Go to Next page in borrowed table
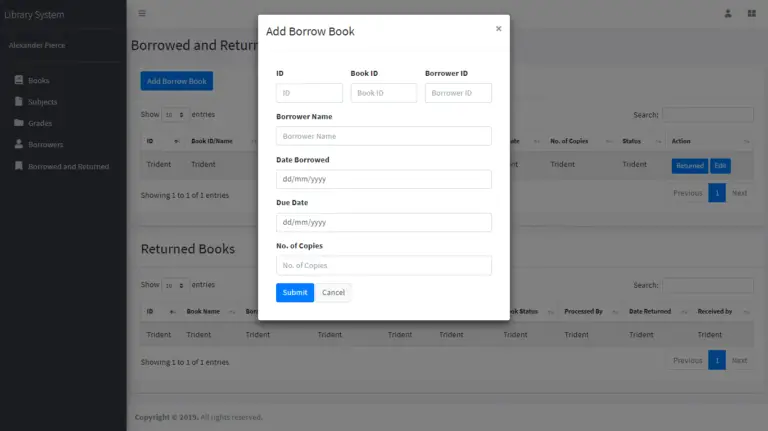Viewport: 768px width, 431px height. pos(739,193)
